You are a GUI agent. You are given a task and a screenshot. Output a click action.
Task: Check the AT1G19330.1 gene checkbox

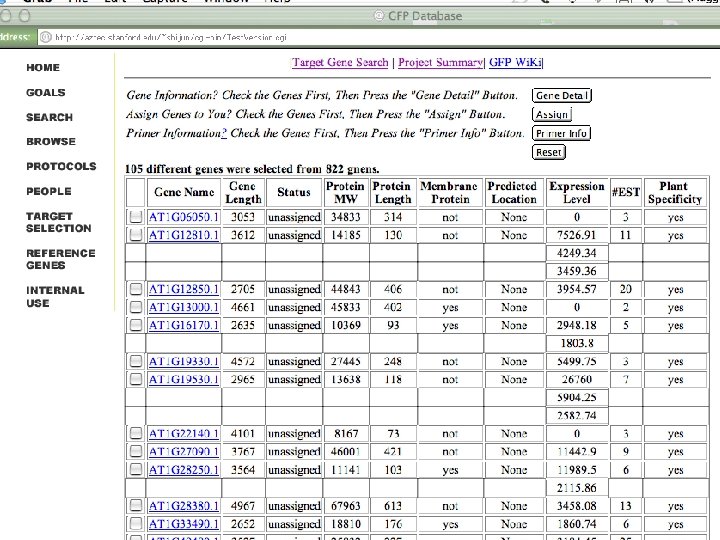[x=135, y=361]
